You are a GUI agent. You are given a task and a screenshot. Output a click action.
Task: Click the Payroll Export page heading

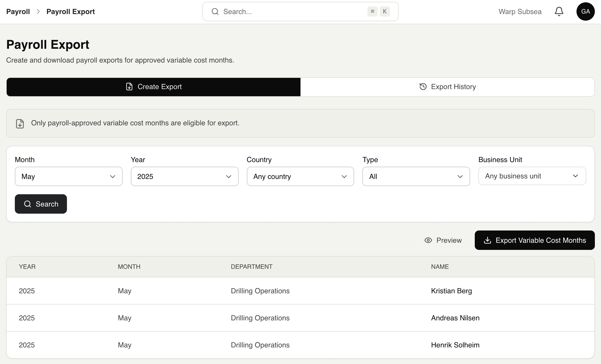(x=48, y=45)
